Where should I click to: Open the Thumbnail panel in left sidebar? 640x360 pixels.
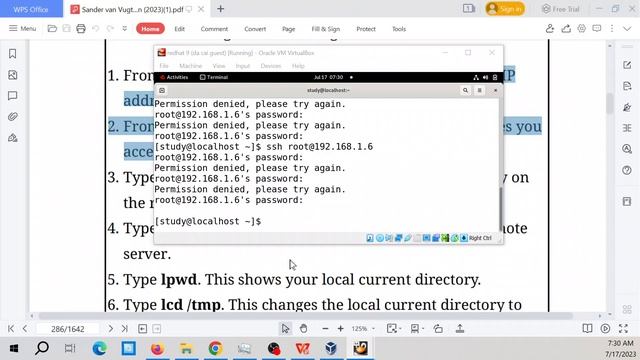click(x=13, y=75)
